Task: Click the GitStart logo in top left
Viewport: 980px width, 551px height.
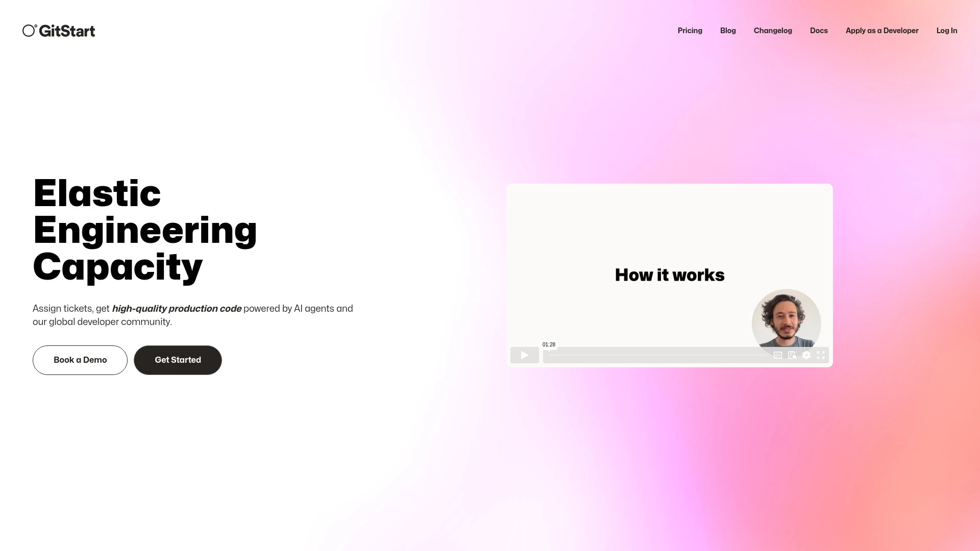Action: [59, 30]
